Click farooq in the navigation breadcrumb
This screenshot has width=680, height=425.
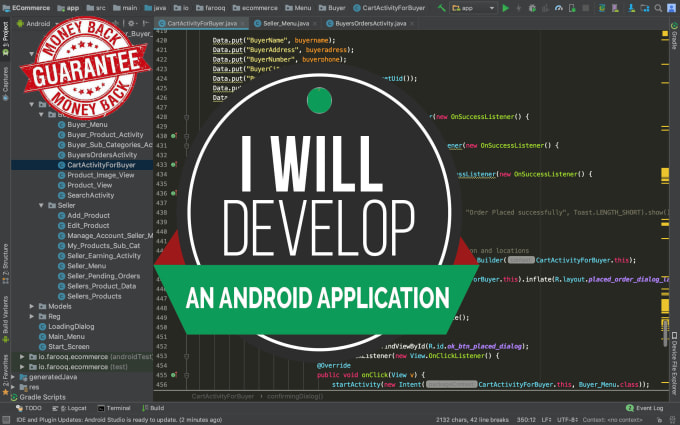coord(211,8)
